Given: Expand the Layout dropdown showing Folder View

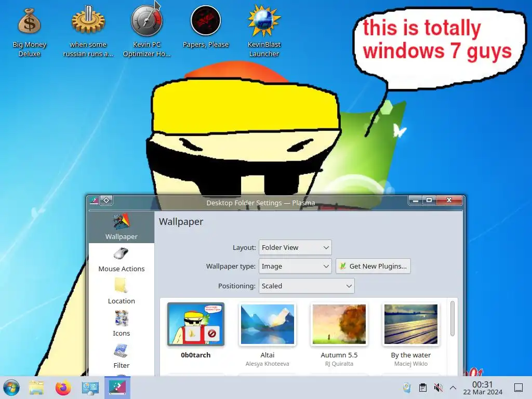Looking at the screenshot, I should pos(295,247).
